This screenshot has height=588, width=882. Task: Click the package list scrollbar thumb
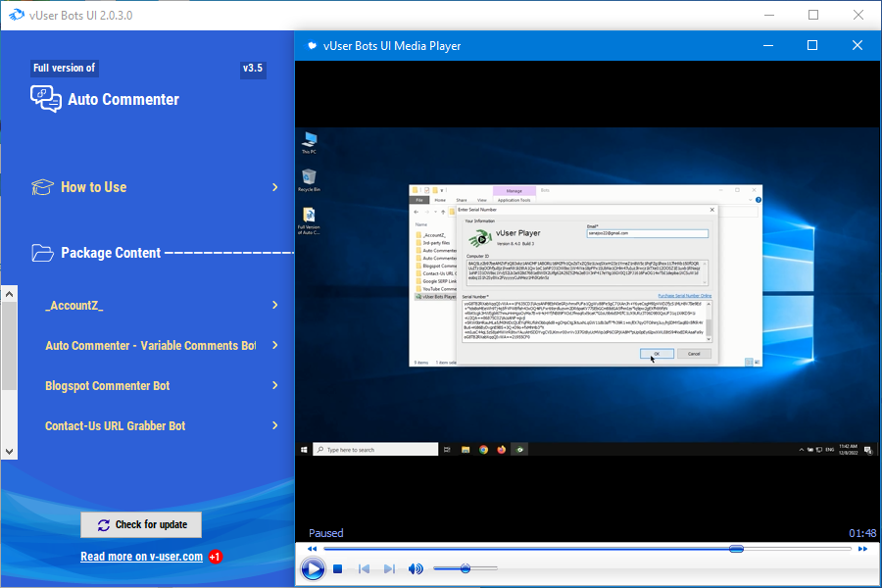(x=9, y=346)
